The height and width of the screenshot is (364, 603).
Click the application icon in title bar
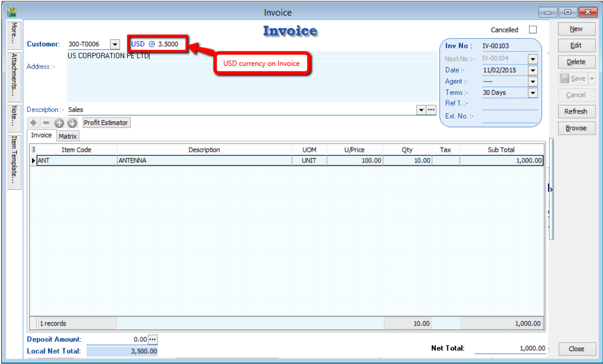pyautogui.click(x=12, y=13)
